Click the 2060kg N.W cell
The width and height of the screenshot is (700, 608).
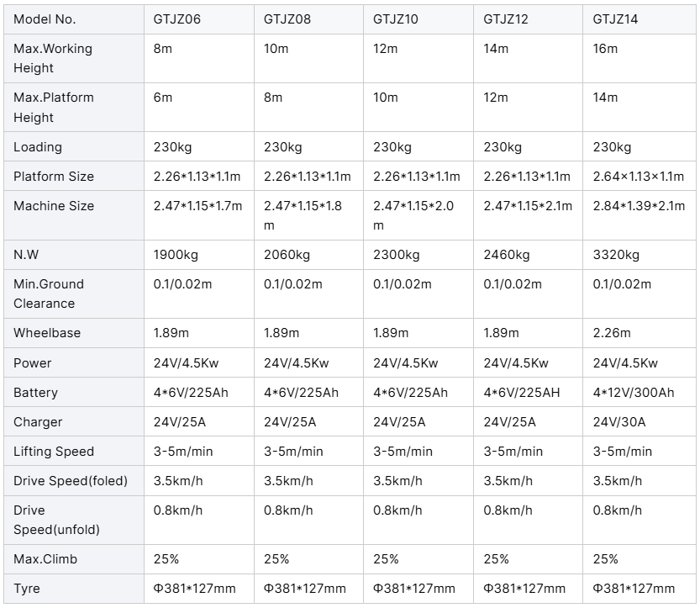[x=287, y=255]
